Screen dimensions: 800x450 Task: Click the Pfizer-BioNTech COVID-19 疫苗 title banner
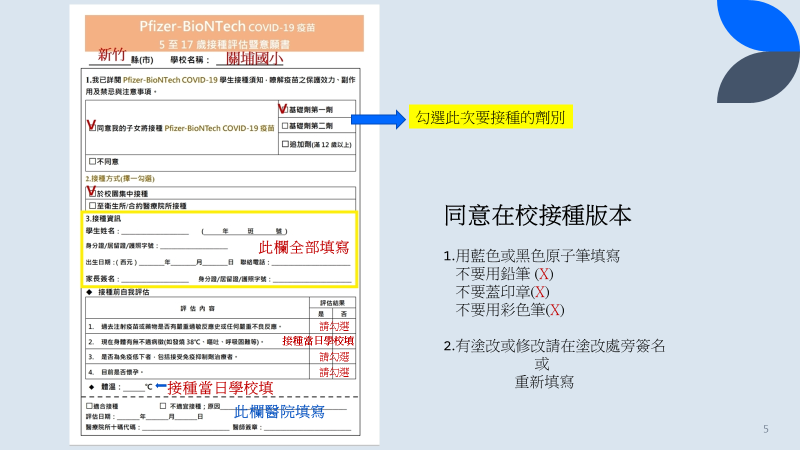[x=224, y=33]
